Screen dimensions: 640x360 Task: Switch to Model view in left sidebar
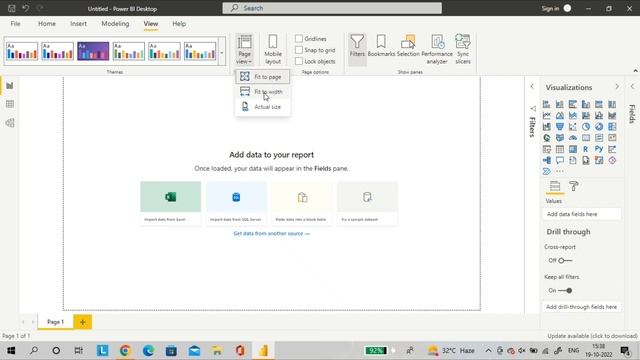point(10,123)
